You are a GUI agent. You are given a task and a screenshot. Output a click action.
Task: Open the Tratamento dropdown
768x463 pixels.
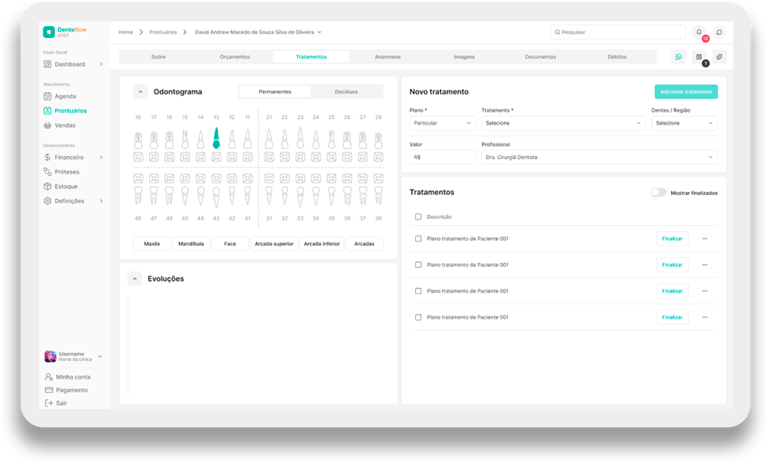click(563, 123)
